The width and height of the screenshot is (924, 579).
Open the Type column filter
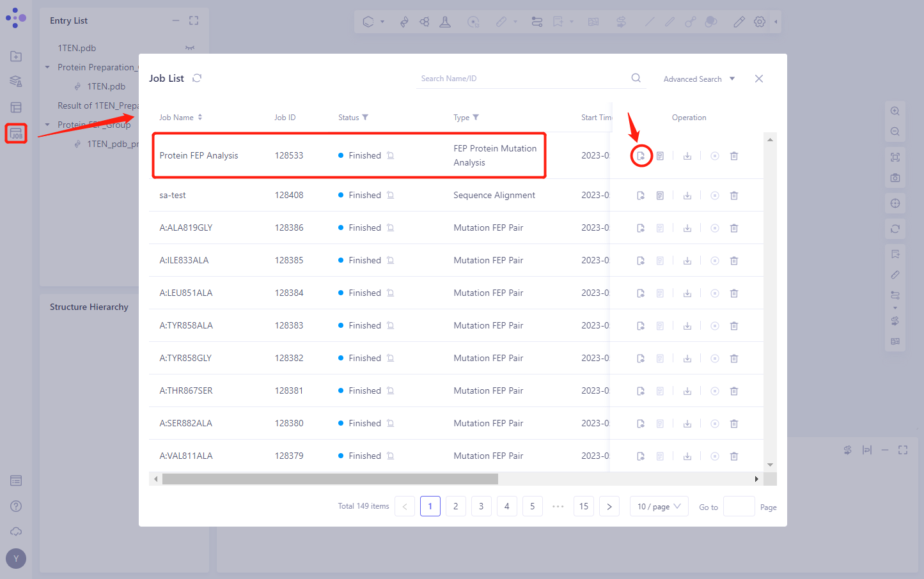476,118
